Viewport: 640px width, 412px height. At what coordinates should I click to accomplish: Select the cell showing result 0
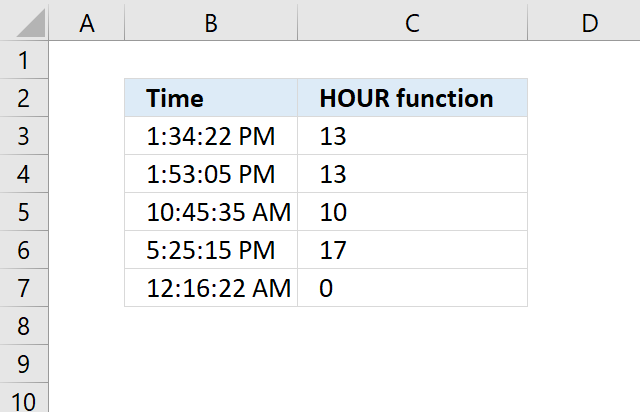413,287
